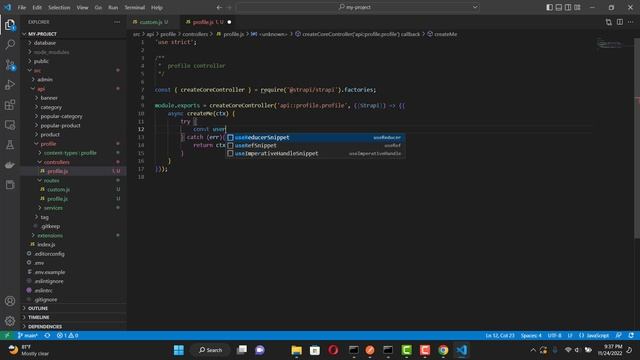Click the main branch in status bar
This screenshot has height=360, width=640.
(28, 335)
